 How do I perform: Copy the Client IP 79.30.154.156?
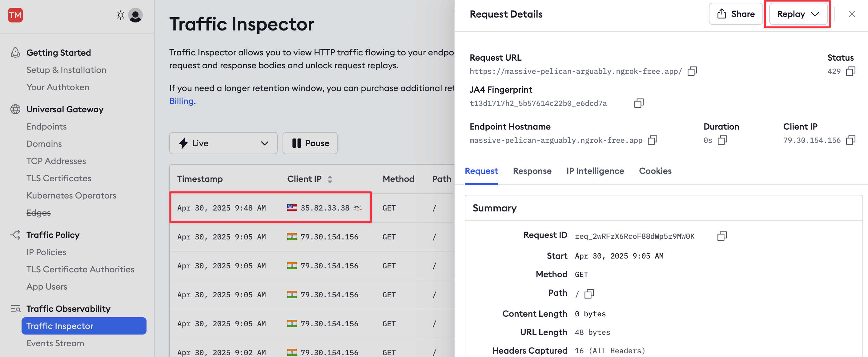coord(850,140)
